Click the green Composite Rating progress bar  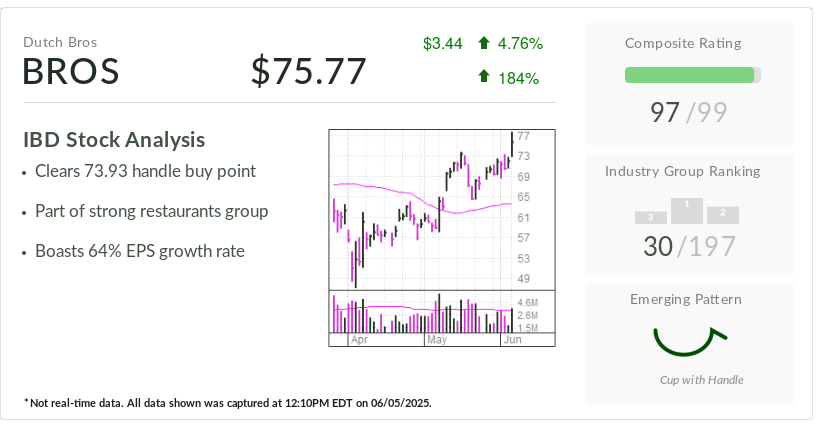pos(690,75)
